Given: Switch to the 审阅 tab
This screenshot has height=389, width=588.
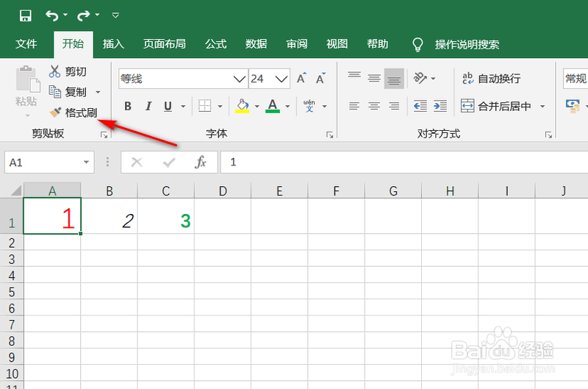Looking at the screenshot, I should (297, 44).
